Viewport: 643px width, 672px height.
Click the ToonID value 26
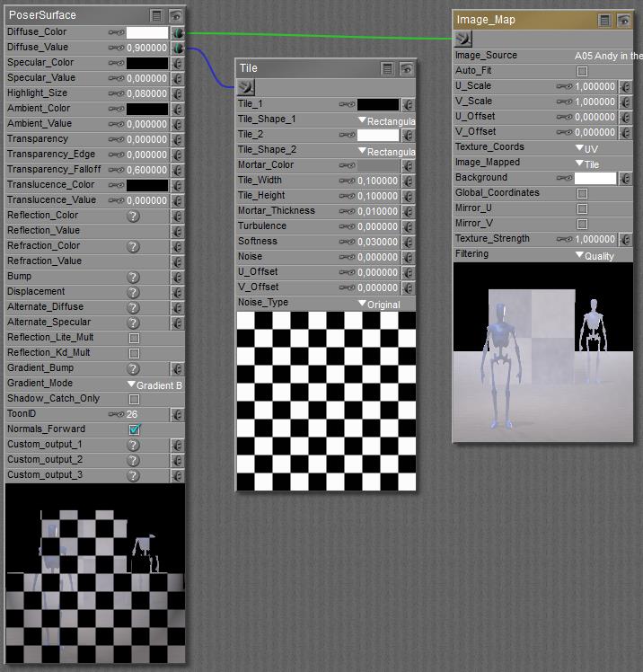point(132,414)
